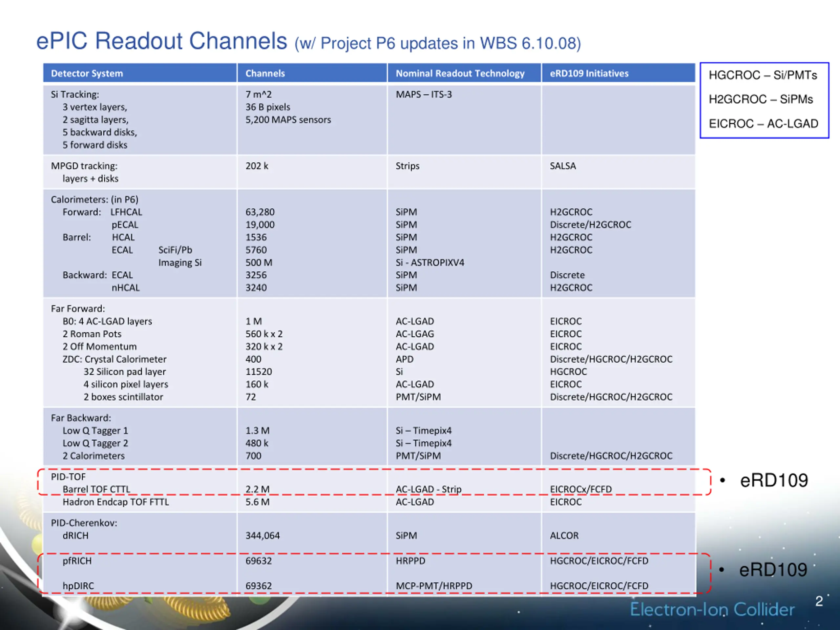The width and height of the screenshot is (840, 630).
Task: Click the 'LFHCAL' detector entry
Action: (126, 212)
